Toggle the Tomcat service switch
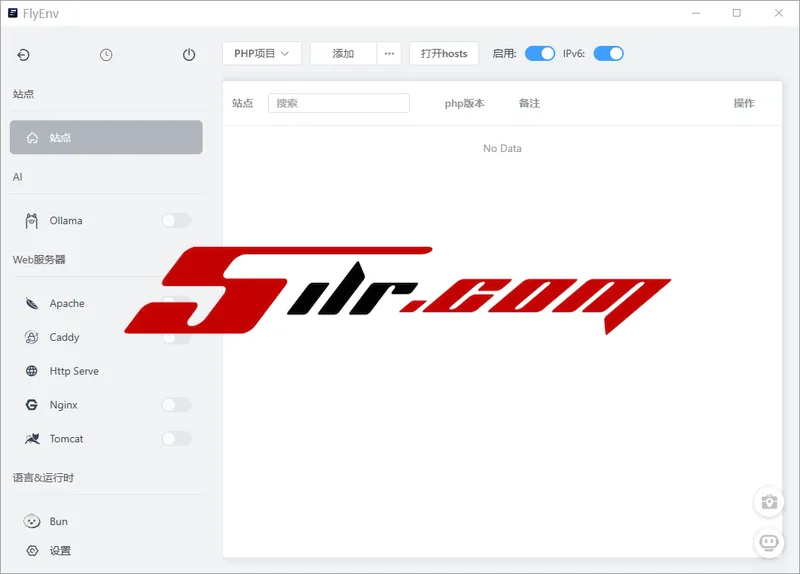800x574 pixels. click(177, 439)
